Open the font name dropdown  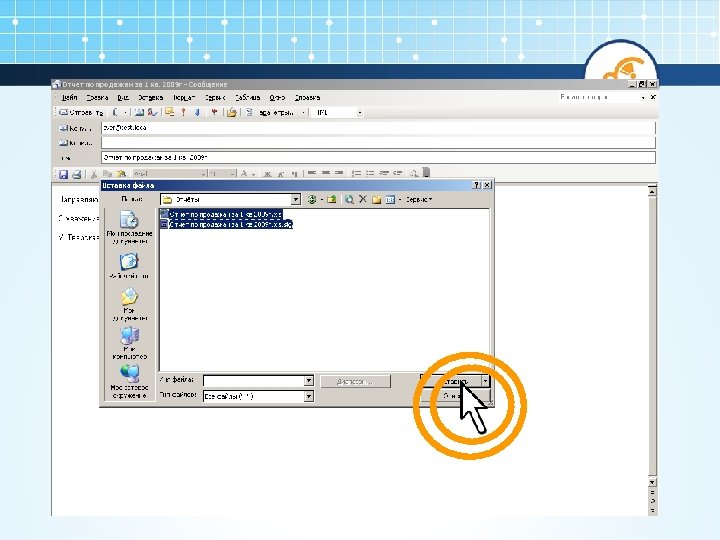pyautogui.click(x=203, y=174)
